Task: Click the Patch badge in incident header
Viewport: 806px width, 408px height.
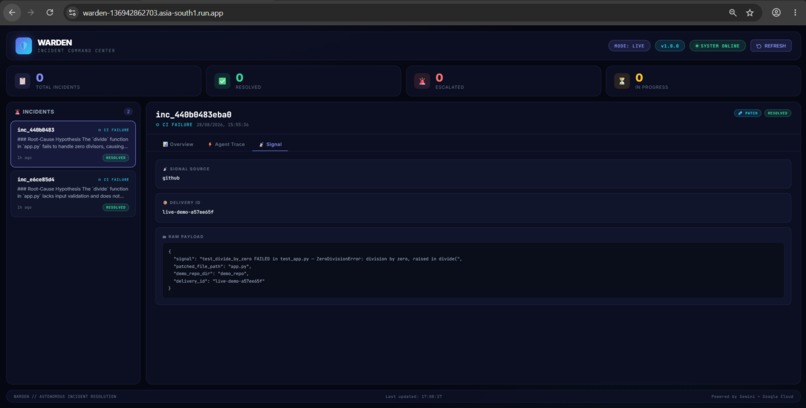Action: pyautogui.click(x=747, y=113)
